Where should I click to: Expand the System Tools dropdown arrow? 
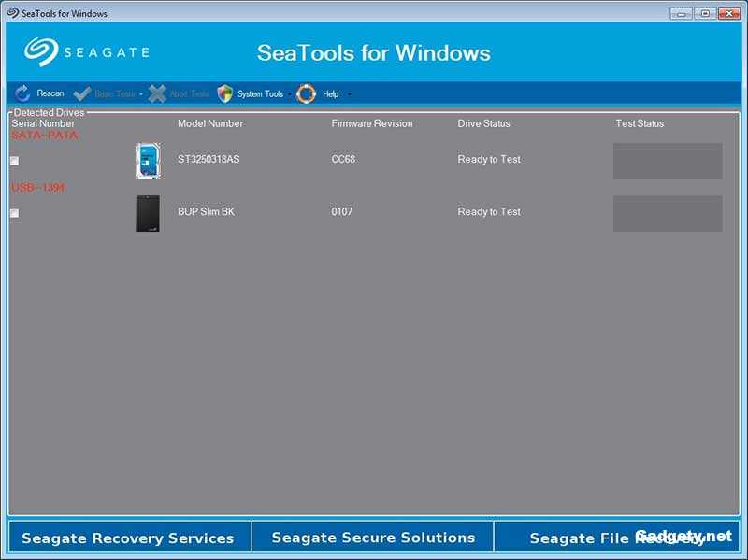289,93
